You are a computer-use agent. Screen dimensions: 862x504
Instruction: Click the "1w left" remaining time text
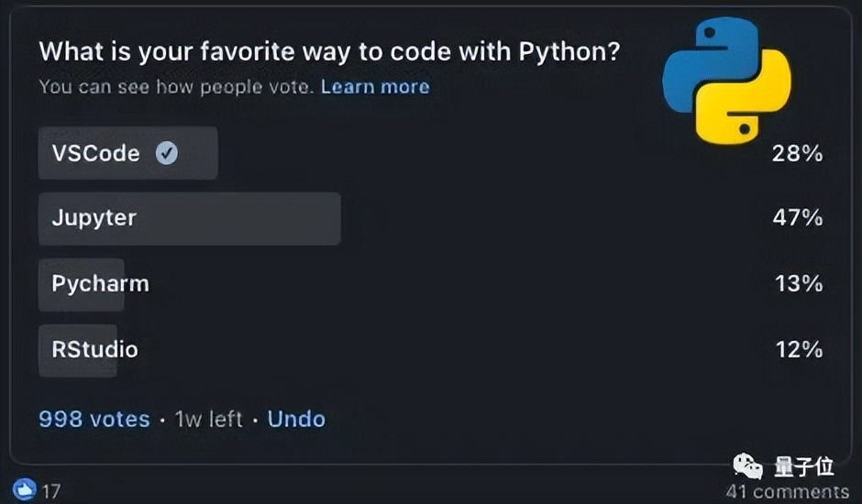[208, 420]
